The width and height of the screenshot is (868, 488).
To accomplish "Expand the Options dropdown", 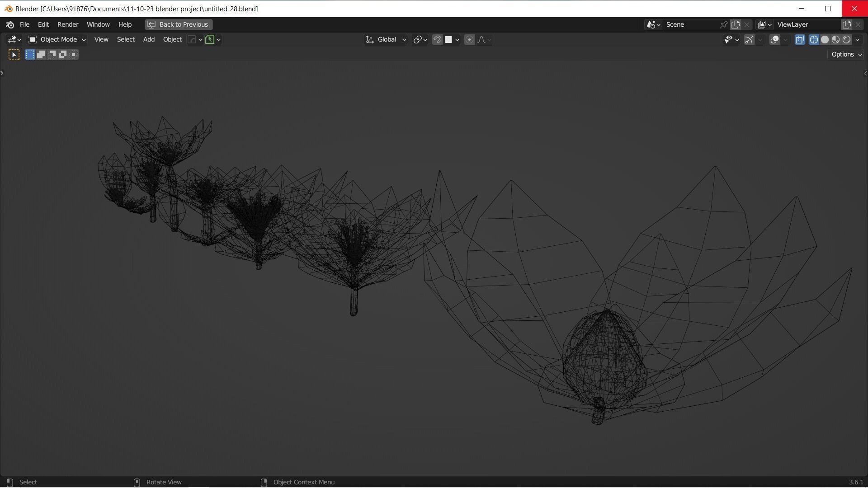I will click(846, 54).
